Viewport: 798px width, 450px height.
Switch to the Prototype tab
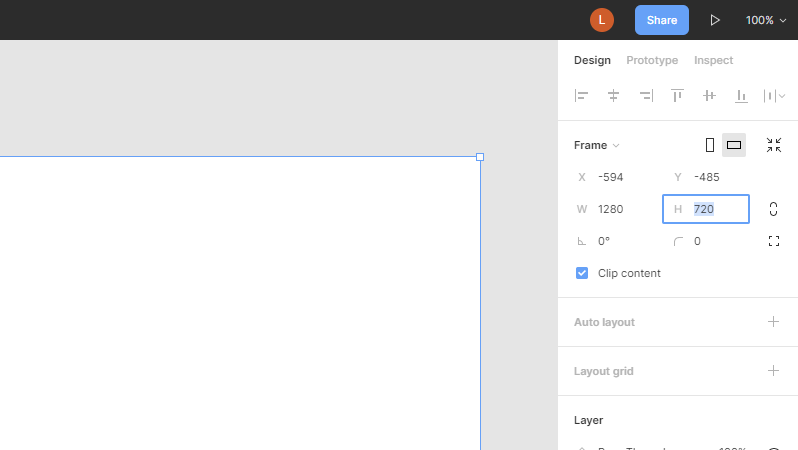tap(652, 60)
